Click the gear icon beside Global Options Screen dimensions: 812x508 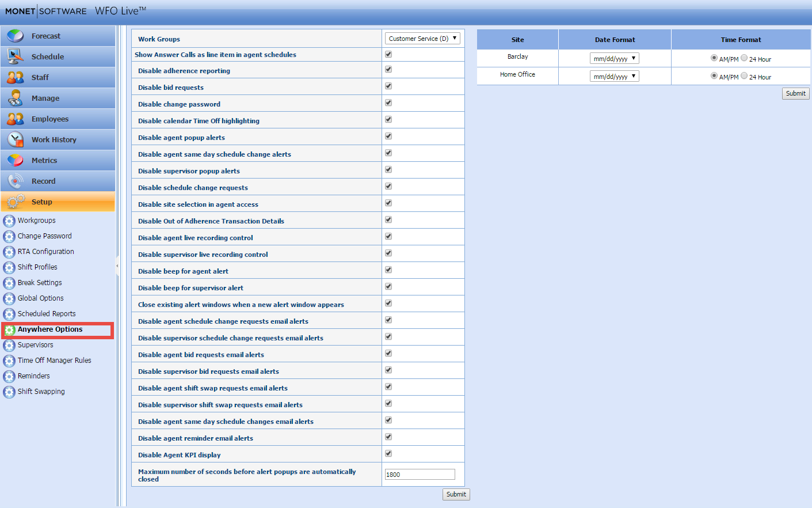click(x=9, y=298)
